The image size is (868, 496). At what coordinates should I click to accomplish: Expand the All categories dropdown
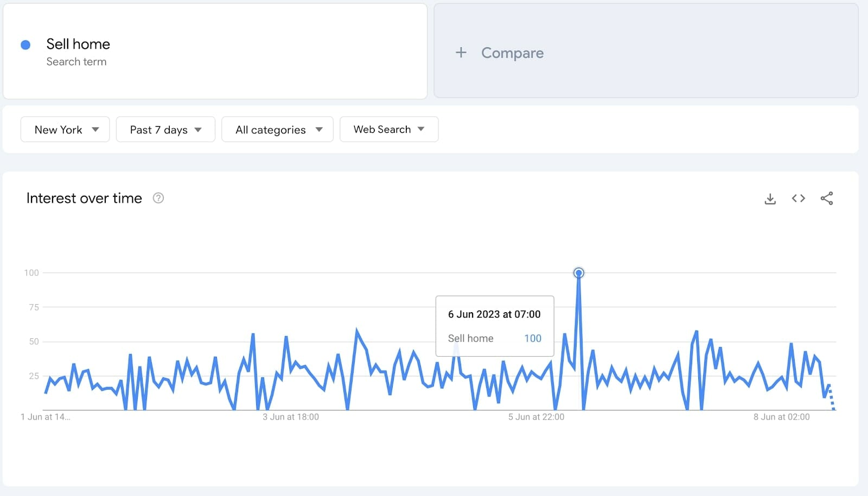(x=277, y=130)
